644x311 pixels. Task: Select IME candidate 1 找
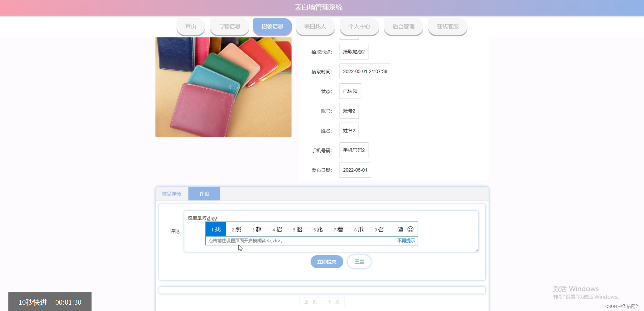pos(216,229)
